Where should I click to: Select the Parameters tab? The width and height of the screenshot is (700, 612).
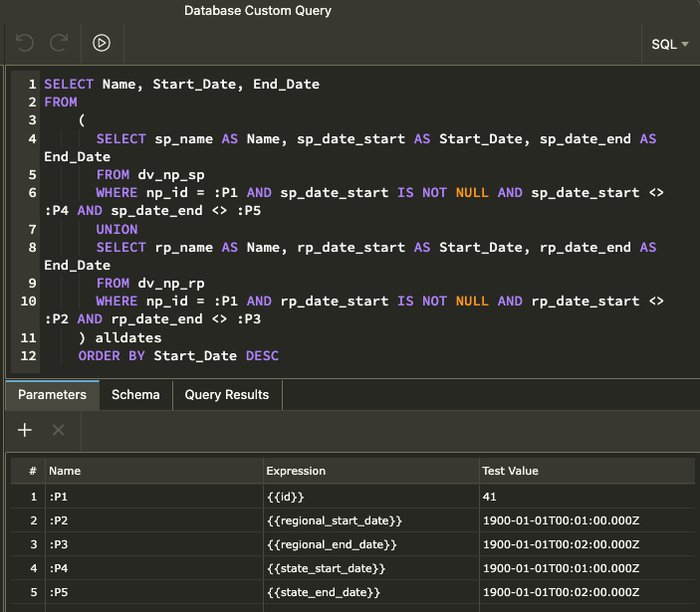click(52, 395)
